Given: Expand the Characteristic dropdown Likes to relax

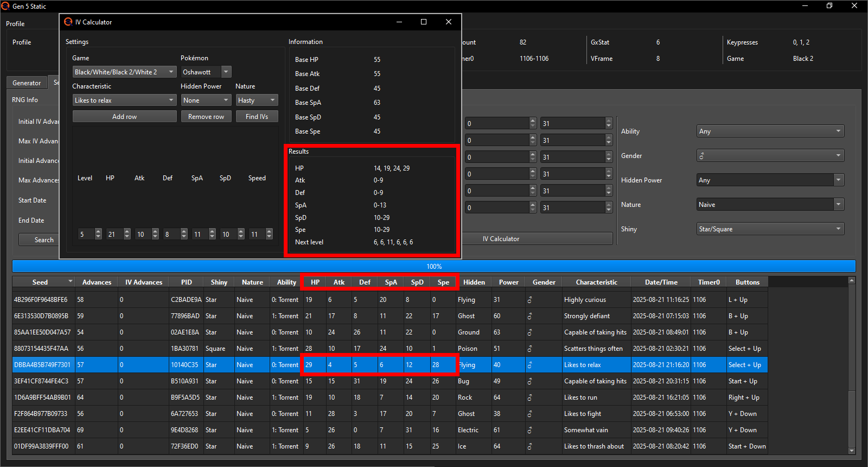Looking at the screenshot, I should 124,100.
